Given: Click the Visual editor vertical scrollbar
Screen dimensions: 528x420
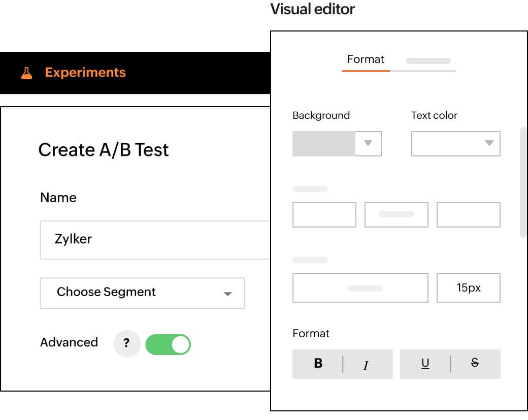Looking at the screenshot, I should click(523, 182).
